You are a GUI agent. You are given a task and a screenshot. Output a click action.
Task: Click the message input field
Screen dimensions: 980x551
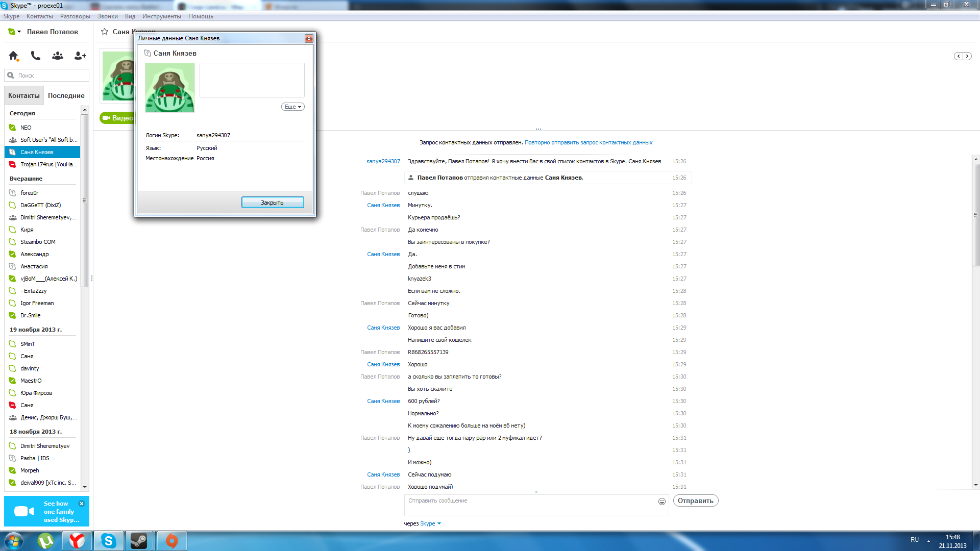coord(531,505)
